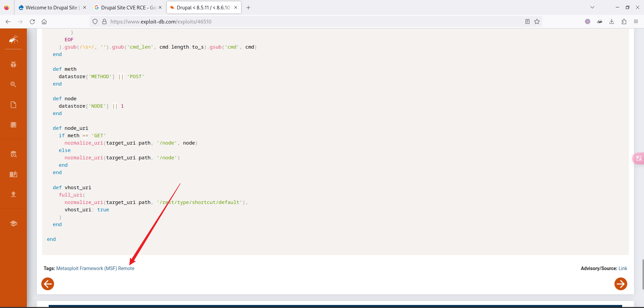Expand the list all tabs dropdown

[592, 7]
